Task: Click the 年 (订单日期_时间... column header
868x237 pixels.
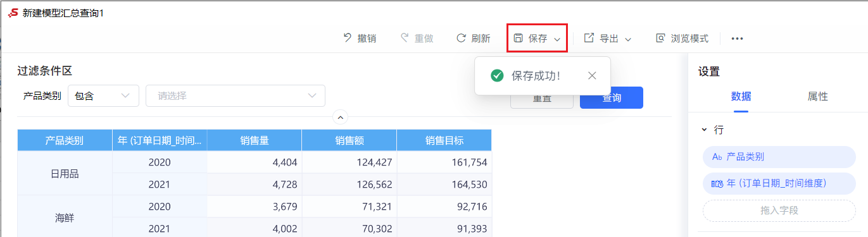Action: [159, 140]
